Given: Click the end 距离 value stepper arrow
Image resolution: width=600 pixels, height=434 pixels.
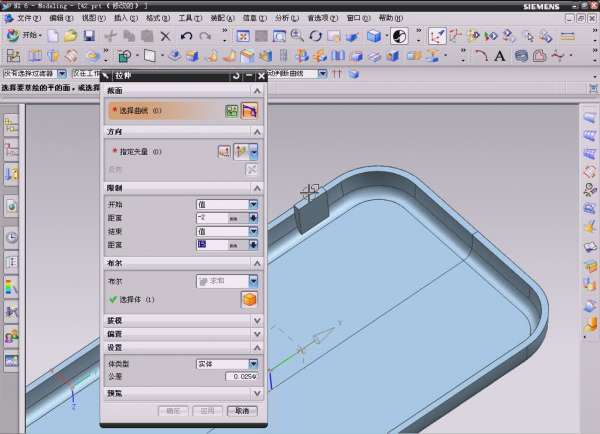Looking at the screenshot, I should tap(254, 244).
